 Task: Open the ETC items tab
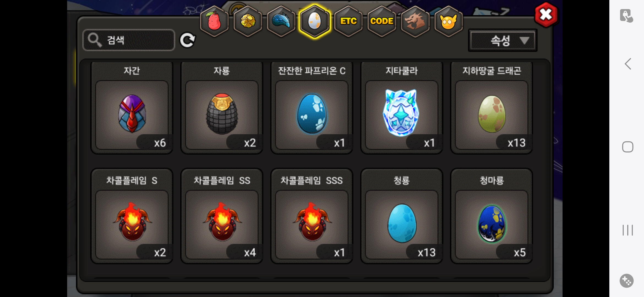[x=348, y=21]
